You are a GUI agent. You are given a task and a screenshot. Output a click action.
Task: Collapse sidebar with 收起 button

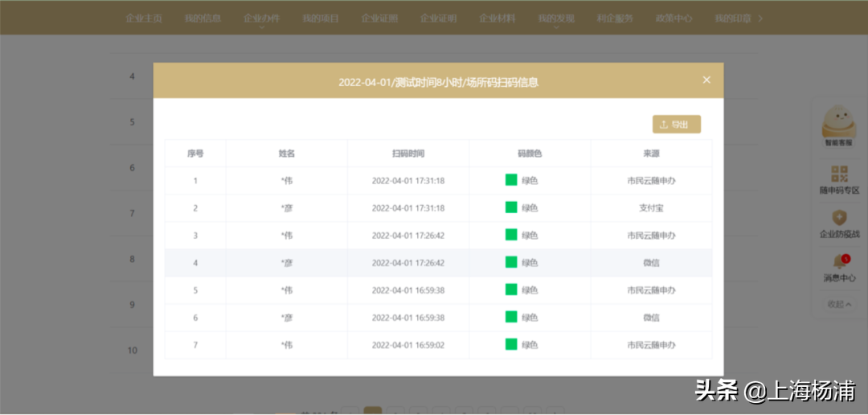point(839,304)
